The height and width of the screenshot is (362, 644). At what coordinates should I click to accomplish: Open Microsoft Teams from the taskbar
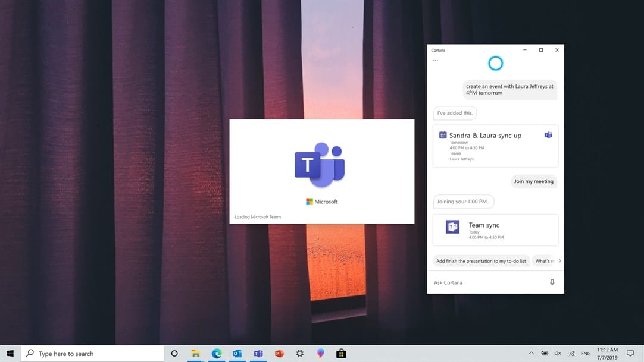(258, 354)
